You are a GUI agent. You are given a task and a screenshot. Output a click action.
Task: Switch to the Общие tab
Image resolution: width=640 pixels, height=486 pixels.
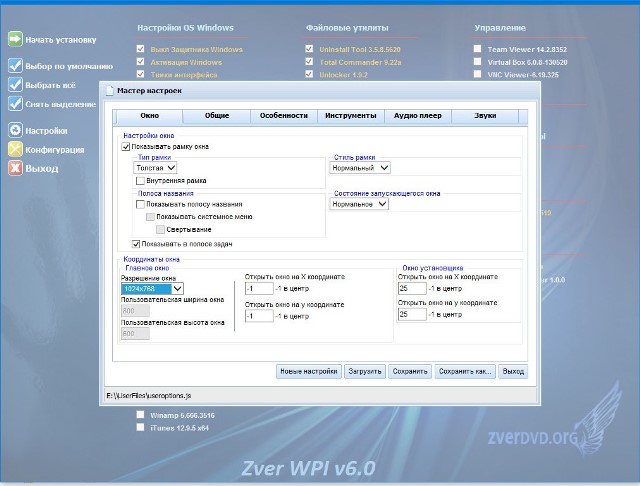(x=217, y=116)
